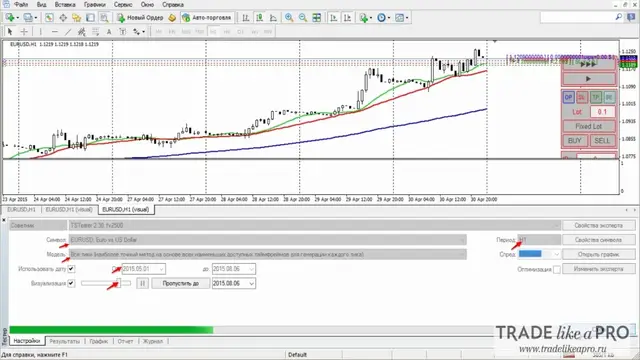Open the arrows objects dropdown tool
Viewport: 640px width, 360px height.
tap(138, 31)
